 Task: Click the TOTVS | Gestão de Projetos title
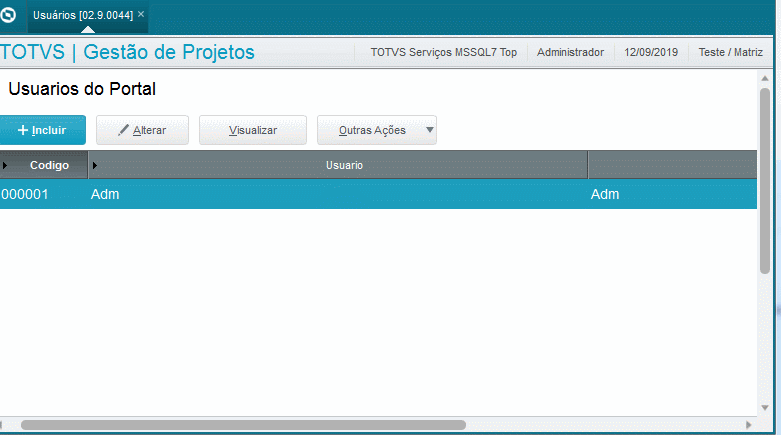point(127,52)
